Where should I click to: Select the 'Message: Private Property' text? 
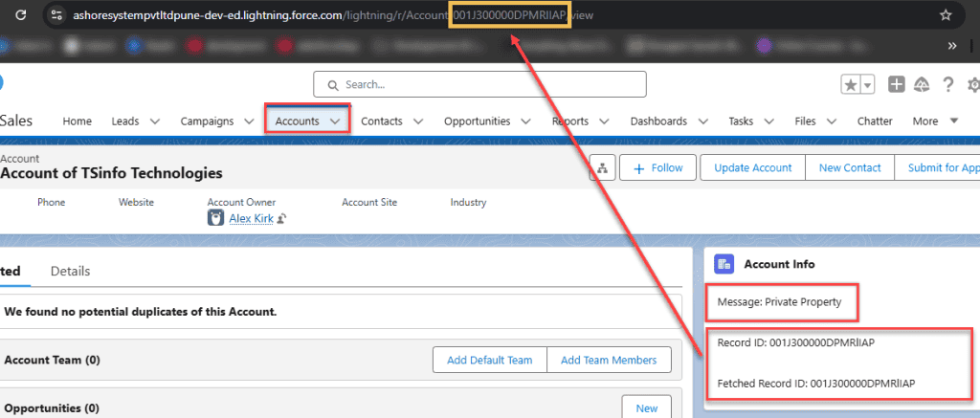pos(779,302)
